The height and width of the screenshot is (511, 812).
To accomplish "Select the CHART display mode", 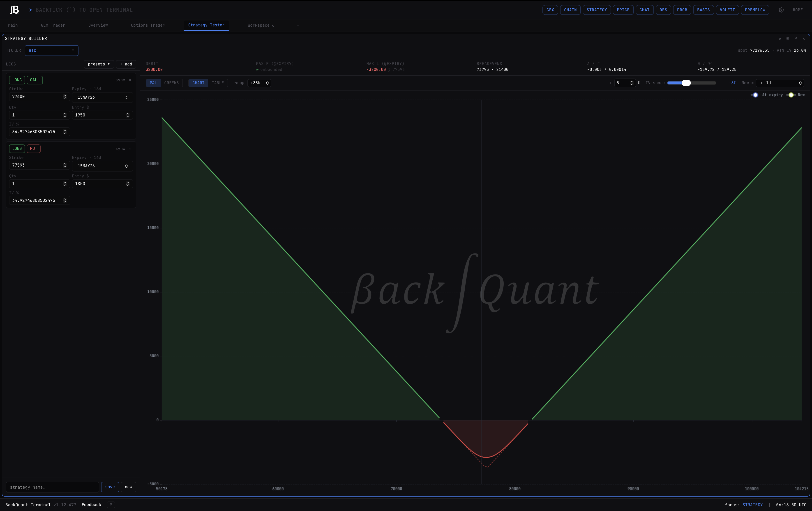I will coord(198,83).
